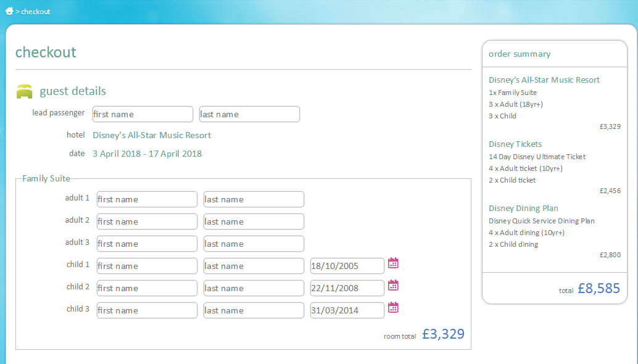
Task: Click the home icon in breadcrumb
Action: 9,11
